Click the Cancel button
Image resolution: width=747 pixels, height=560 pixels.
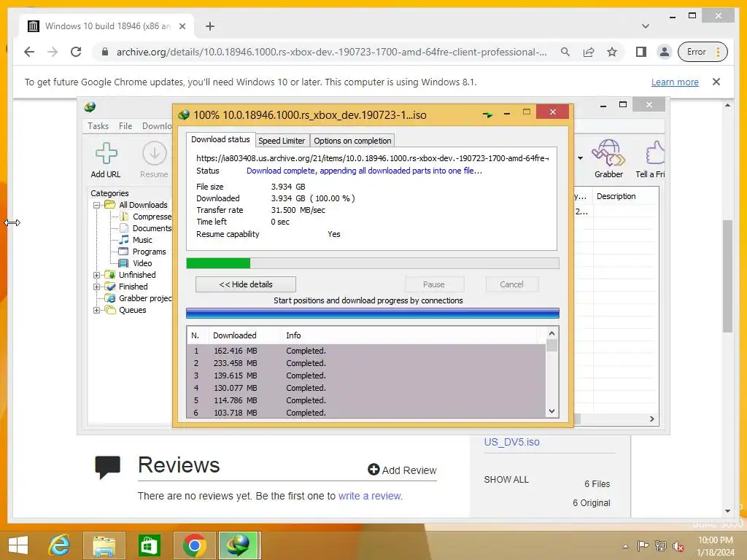point(511,284)
